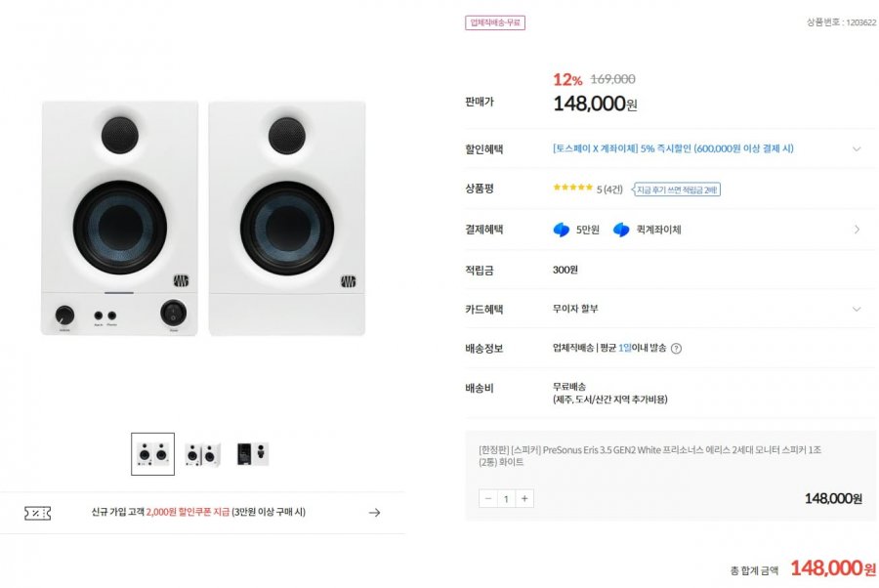Click the main speaker product image
879x588 pixels.
tap(203, 219)
